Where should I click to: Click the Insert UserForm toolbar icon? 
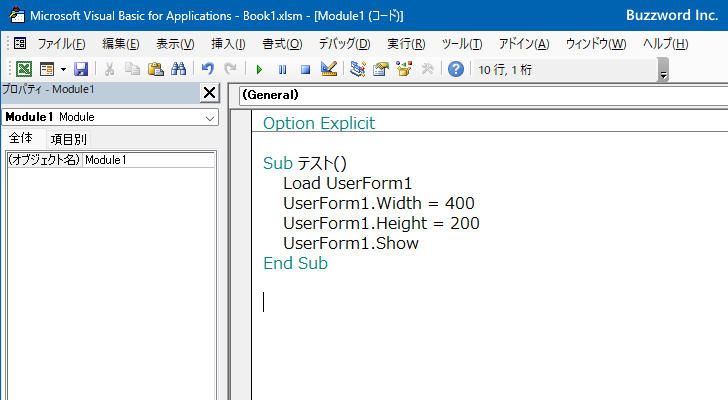(47, 69)
